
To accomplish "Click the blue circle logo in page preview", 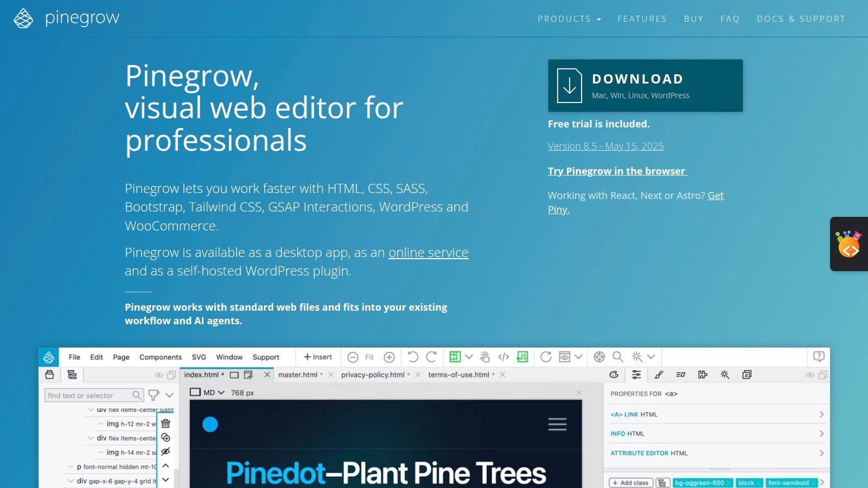I will (210, 424).
